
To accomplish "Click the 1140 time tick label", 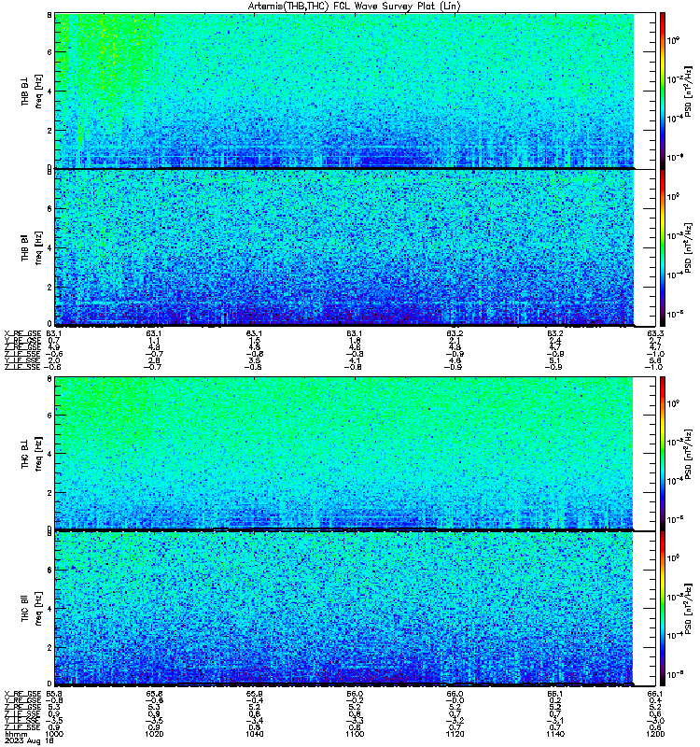I will [x=555, y=734].
